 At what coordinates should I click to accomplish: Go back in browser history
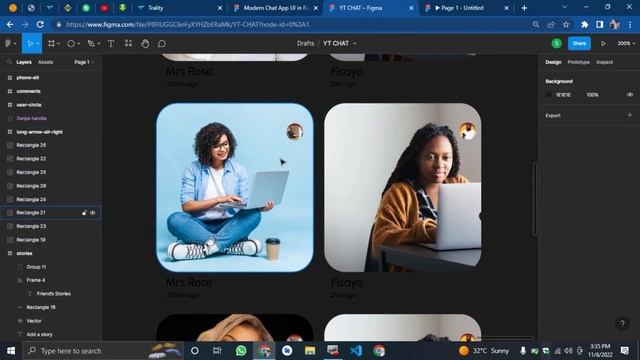10,24
